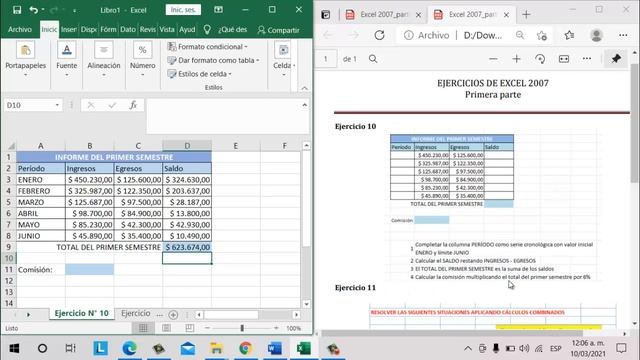
Task: Open Quick Access Toolbar customize dropdown
Action: pyautogui.click(x=74, y=11)
